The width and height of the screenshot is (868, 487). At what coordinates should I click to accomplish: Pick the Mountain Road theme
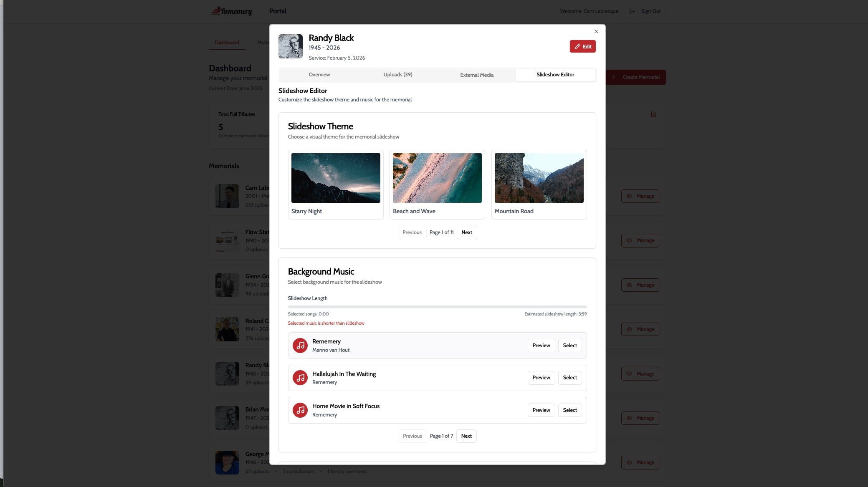click(x=539, y=178)
